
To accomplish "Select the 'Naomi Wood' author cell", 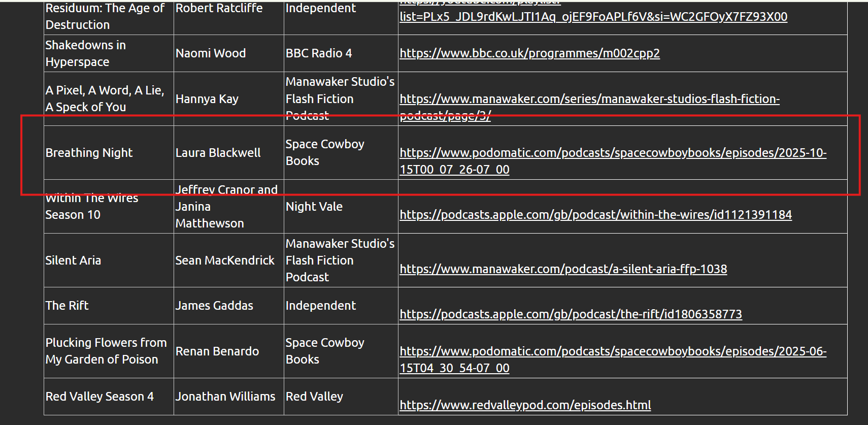I will 211,53.
